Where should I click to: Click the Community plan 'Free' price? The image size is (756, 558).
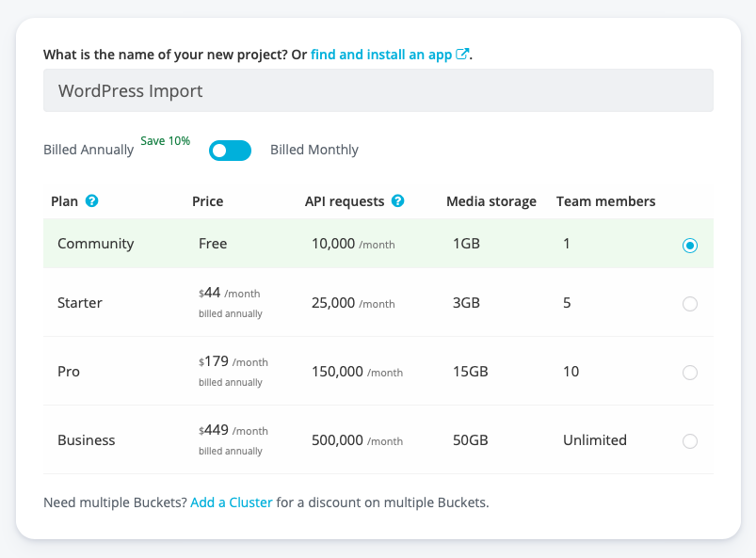[x=213, y=244]
